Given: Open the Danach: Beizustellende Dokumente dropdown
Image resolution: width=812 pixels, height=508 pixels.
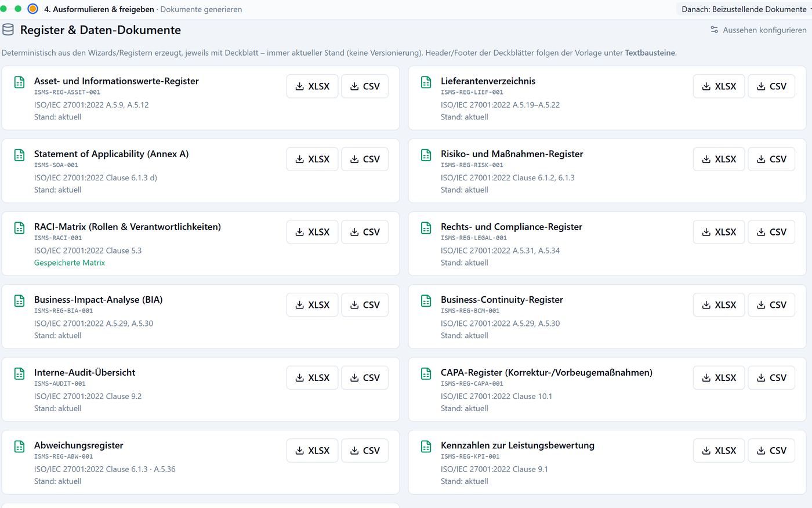Looking at the screenshot, I should (745, 9).
